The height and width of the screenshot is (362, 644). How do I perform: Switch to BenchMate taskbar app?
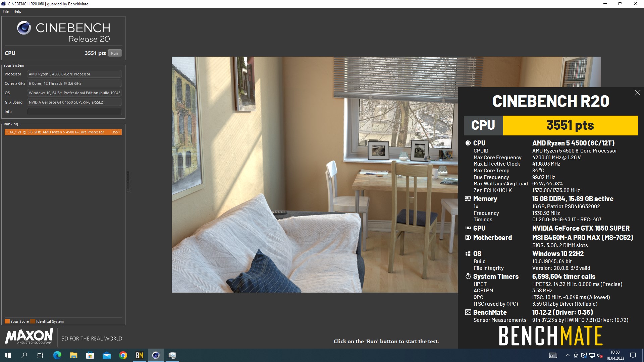tap(140, 355)
